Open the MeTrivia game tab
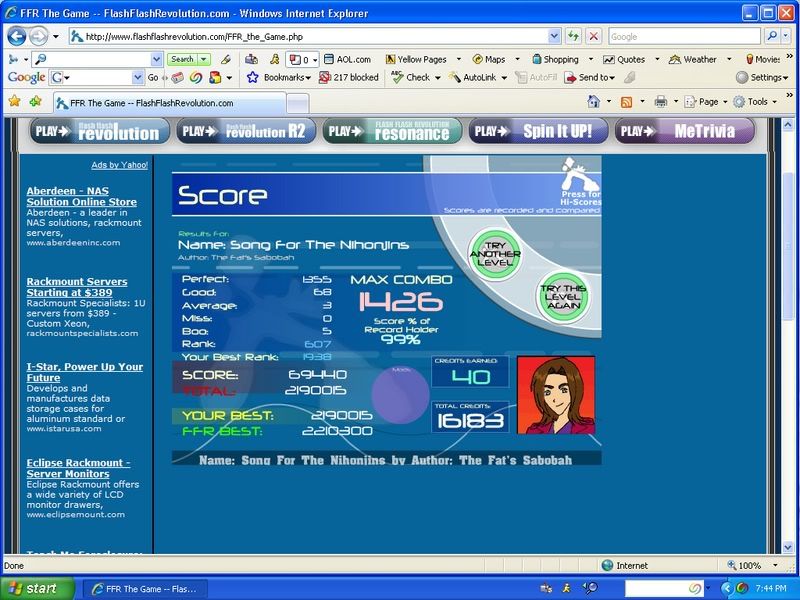 coord(684,131)
